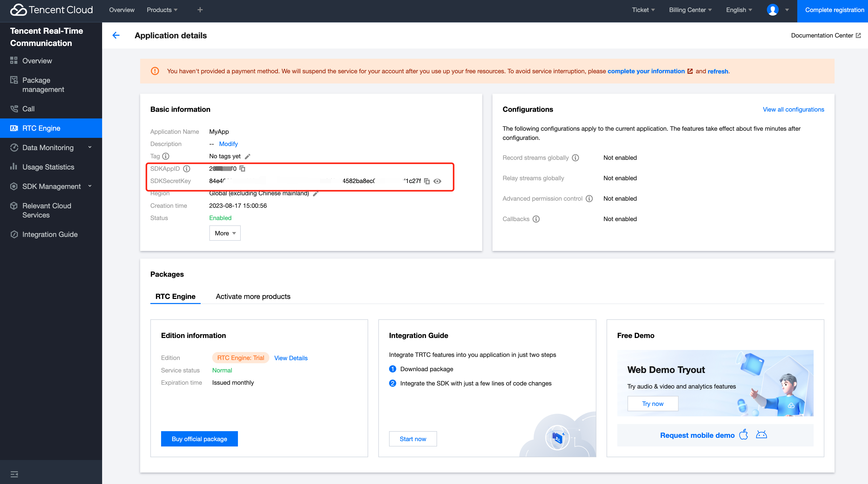The height and width of the screenshot is (484, 868).
Task: Click the Callbacks info icon
Action: [536, 219]
